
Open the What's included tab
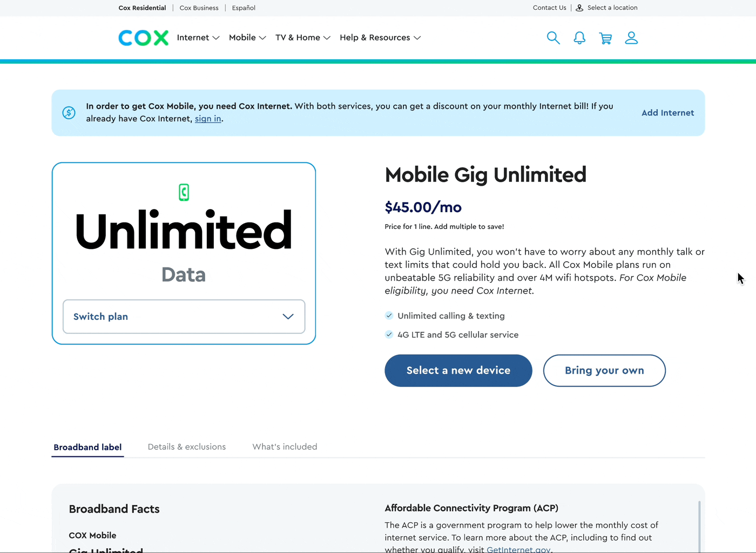pos(285,447)
